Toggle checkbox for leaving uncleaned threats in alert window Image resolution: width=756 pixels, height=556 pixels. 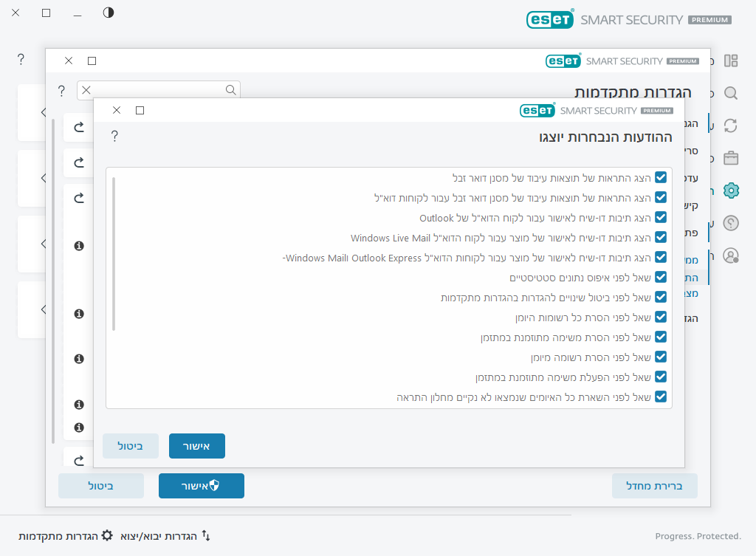coord(661,397)
